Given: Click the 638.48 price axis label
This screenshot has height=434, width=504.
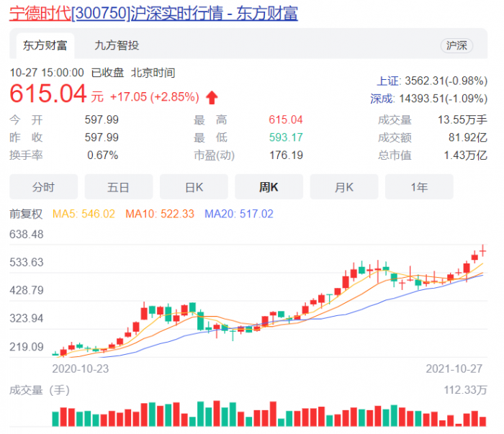Looking at the screenshot, I should tap(27, 234).
